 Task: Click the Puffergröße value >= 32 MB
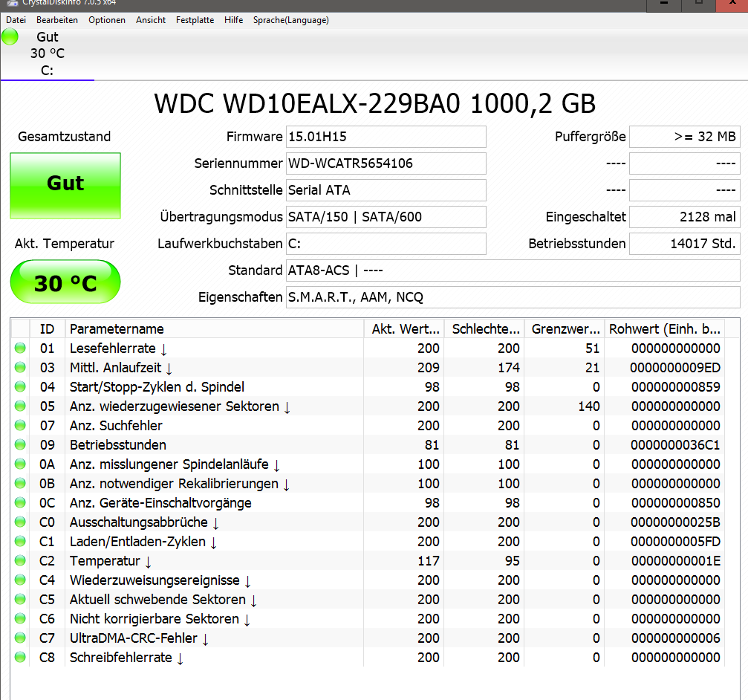(x=685, y=137)
